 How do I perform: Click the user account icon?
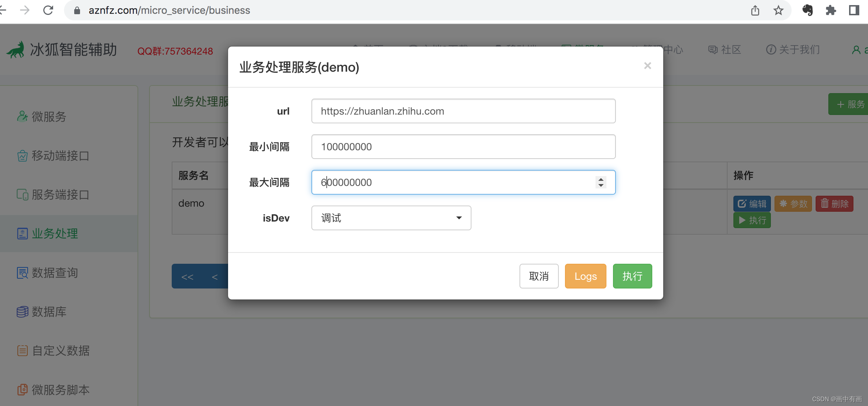point(856,50)
